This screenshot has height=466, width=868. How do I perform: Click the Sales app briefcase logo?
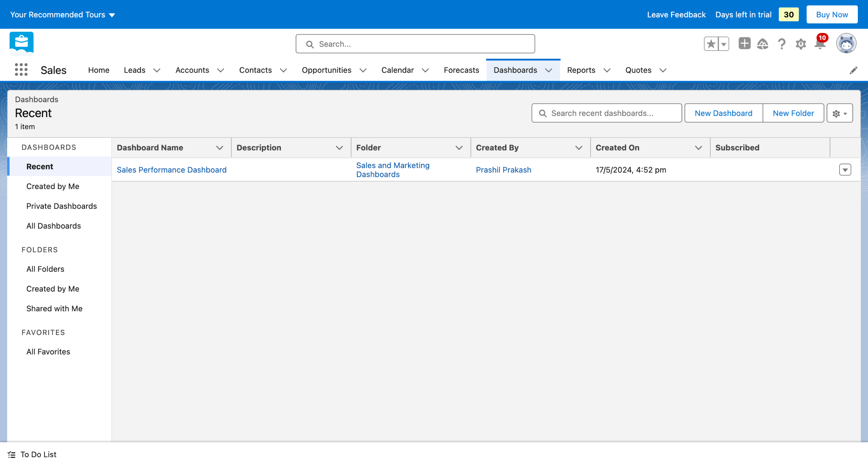coord(22,43)
